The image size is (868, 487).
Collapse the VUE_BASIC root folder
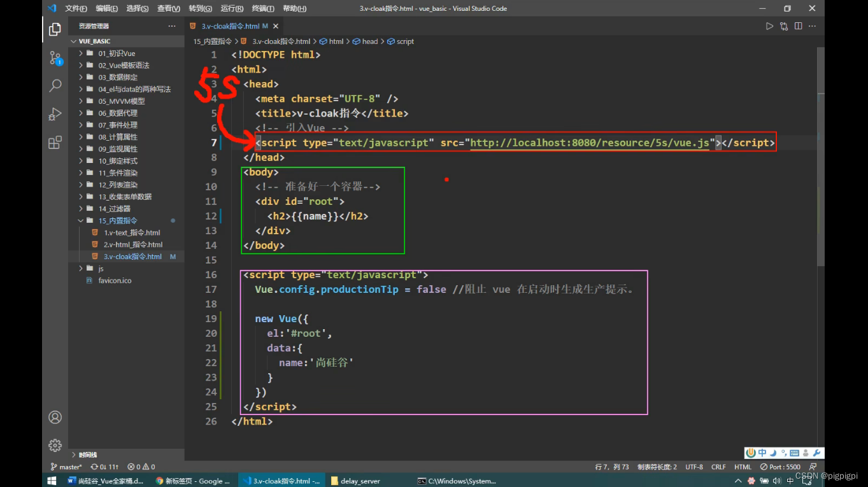click(x=126, y=41)
